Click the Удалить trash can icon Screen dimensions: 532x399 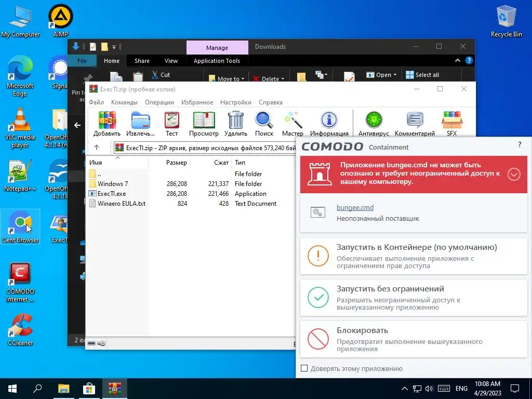click(x=235, y=124)
